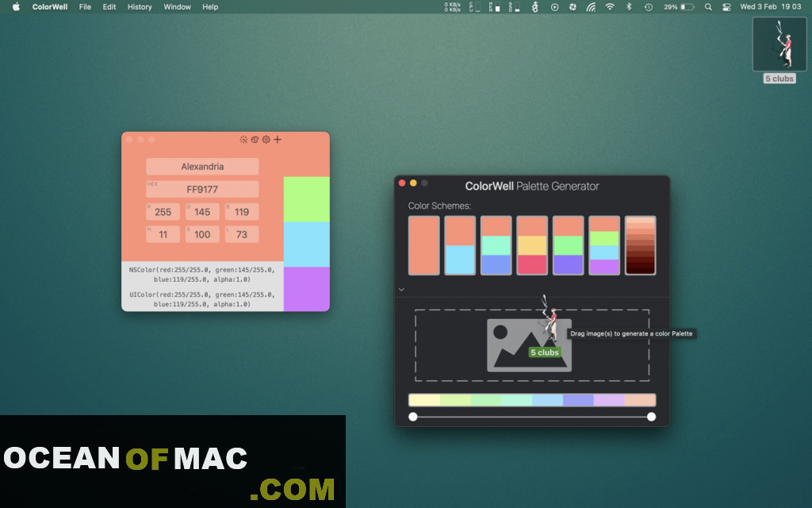Click the network speed KB/s indicator
Screen dimensions: 812x508
coord(453,6)
